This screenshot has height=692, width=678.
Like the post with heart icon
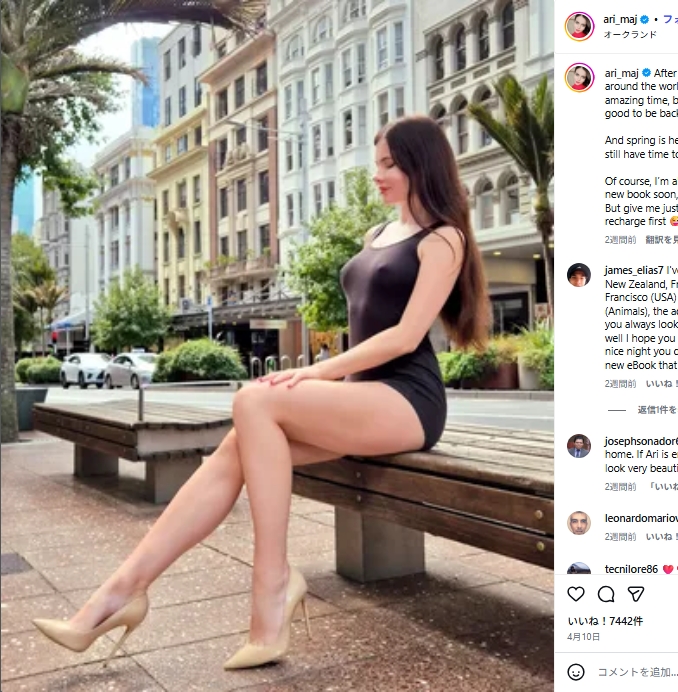(576, 594)
